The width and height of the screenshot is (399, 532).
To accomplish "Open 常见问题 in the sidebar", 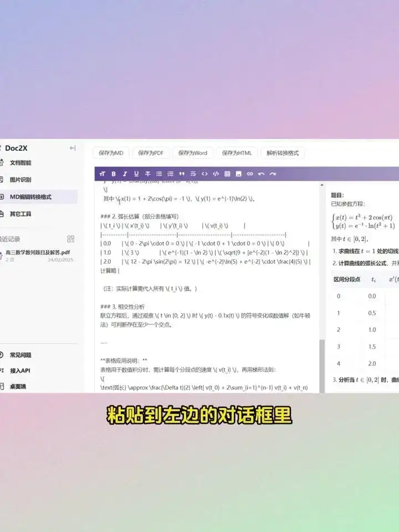I will (21, 355).
